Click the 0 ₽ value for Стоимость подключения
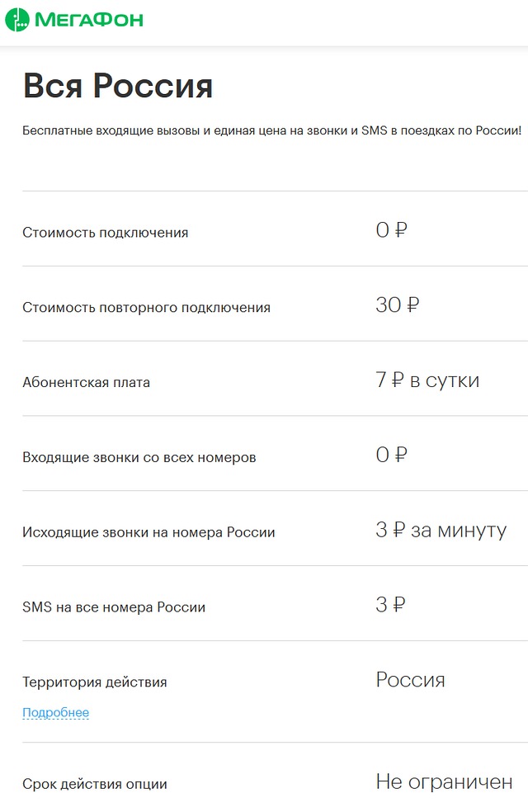The height and width of the screenshot is (812, 528). tap(391, 230)
